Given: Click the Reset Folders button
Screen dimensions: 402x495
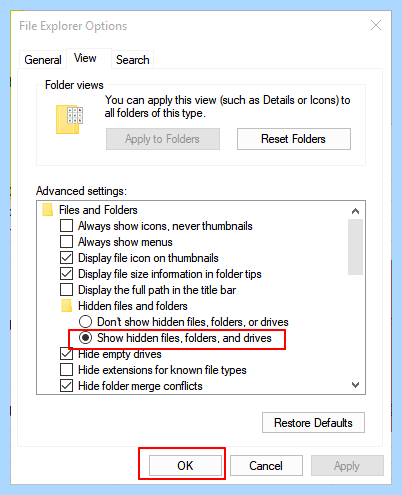Looking at the screenshot, I should [x=294, y=139].
